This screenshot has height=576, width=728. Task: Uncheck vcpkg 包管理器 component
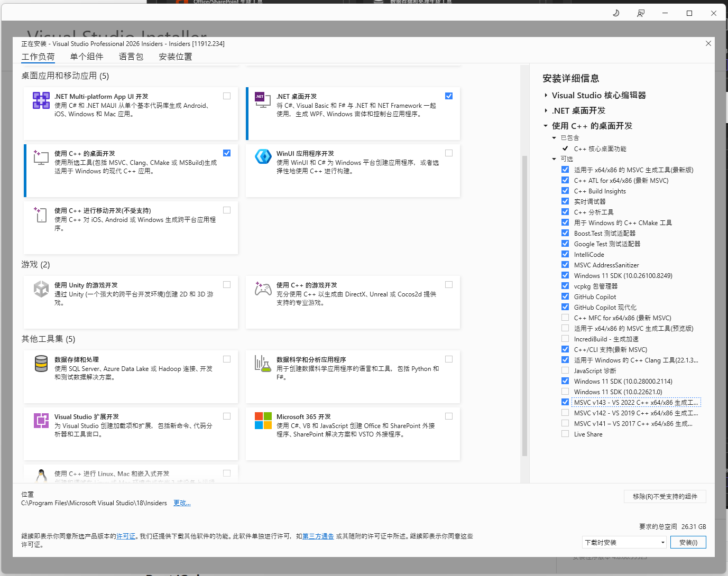565,286
